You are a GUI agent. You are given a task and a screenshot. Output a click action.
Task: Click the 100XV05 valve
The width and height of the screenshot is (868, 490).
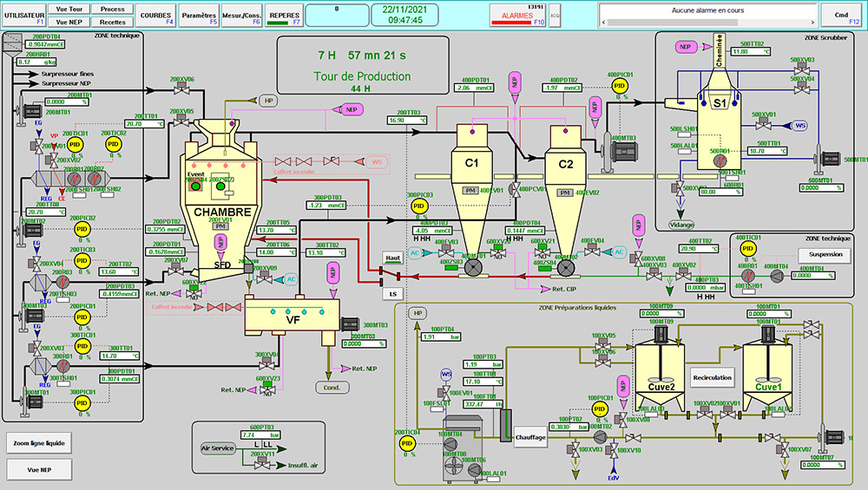click(603, 345)
